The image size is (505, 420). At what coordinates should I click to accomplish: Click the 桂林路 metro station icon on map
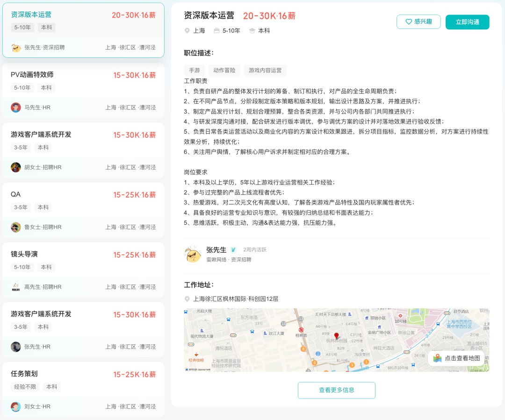(x=301, y=329)
